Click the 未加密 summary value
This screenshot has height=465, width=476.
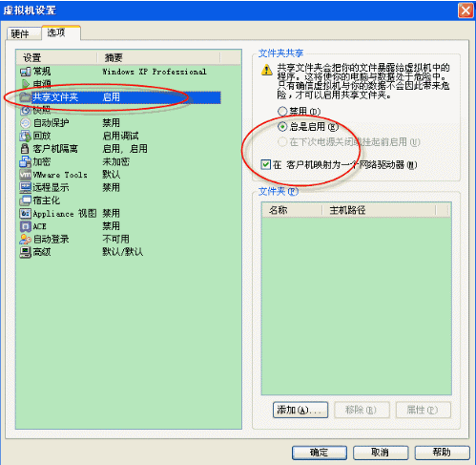coord(116,161)
